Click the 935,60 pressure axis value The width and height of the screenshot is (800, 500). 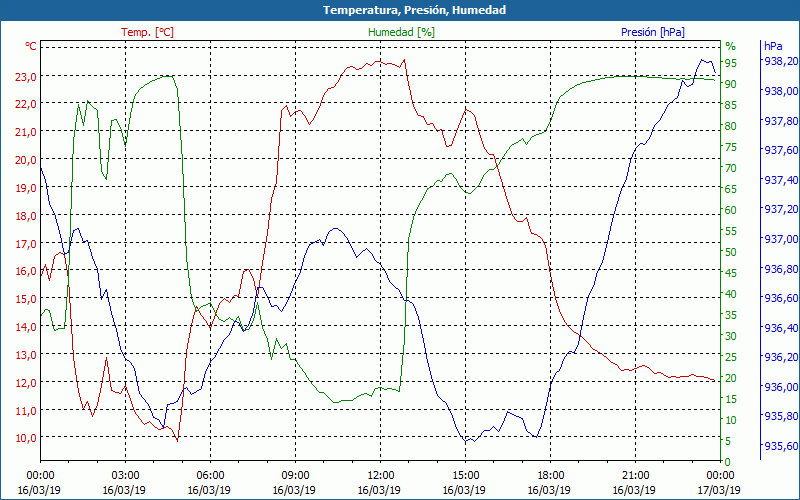point(781,446)
